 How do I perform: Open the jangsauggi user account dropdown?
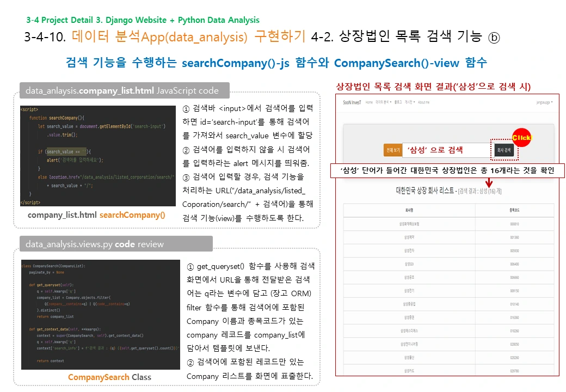(x=544, y=102)
